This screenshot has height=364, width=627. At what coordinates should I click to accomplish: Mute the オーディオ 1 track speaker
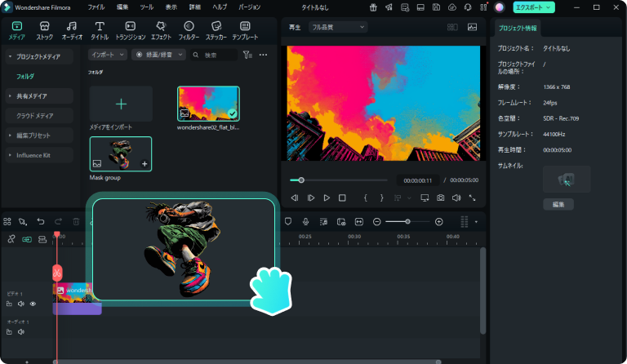20,332
